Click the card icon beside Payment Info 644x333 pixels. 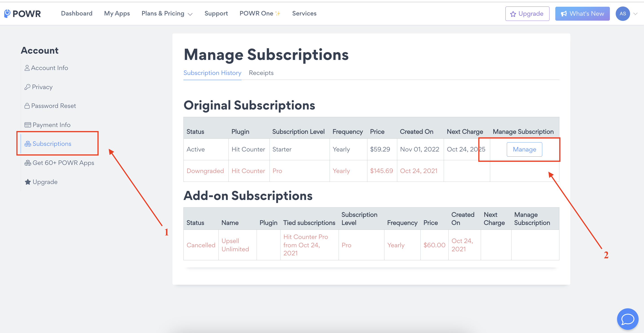click(x=28, y=125)
